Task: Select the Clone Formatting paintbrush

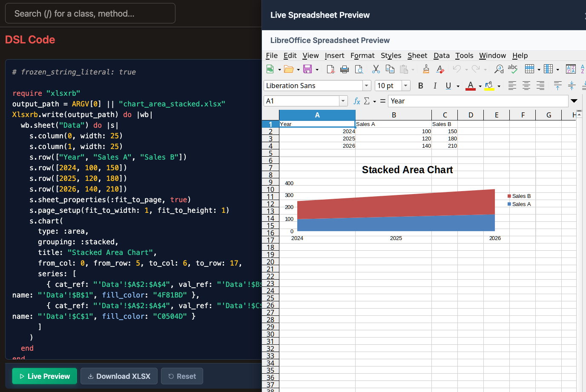Action: [x=426, y=69]
